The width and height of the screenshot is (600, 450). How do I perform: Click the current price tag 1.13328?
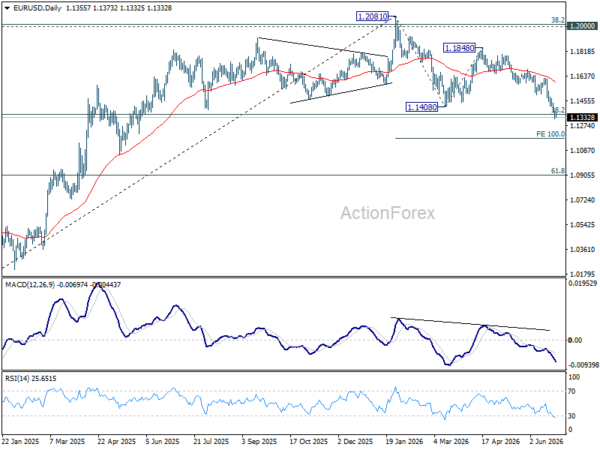click(582, 117)
